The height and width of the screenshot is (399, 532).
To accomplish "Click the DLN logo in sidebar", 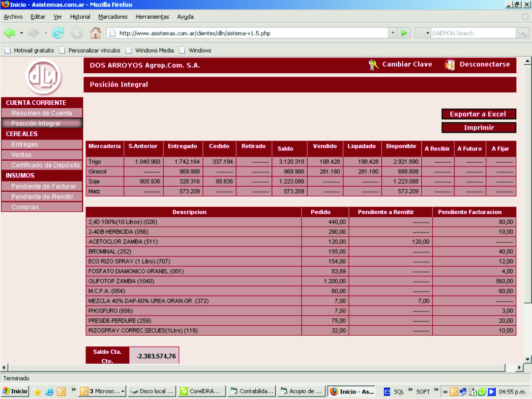I will pos(43,77).
